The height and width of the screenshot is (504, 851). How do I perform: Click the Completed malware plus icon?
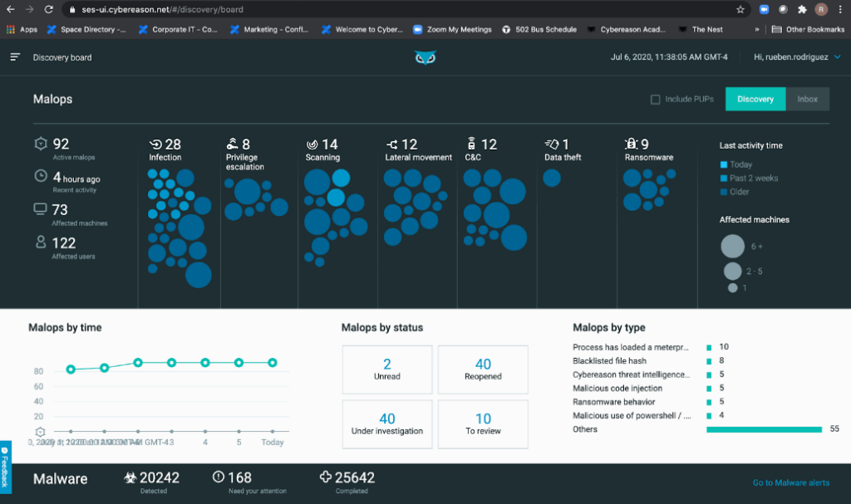point(326,477)
